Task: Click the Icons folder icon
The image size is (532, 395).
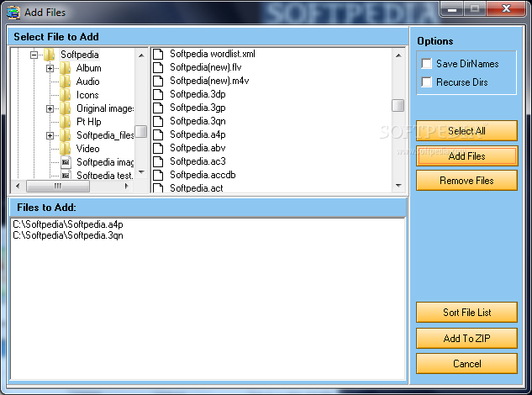Action: [66, 95]
